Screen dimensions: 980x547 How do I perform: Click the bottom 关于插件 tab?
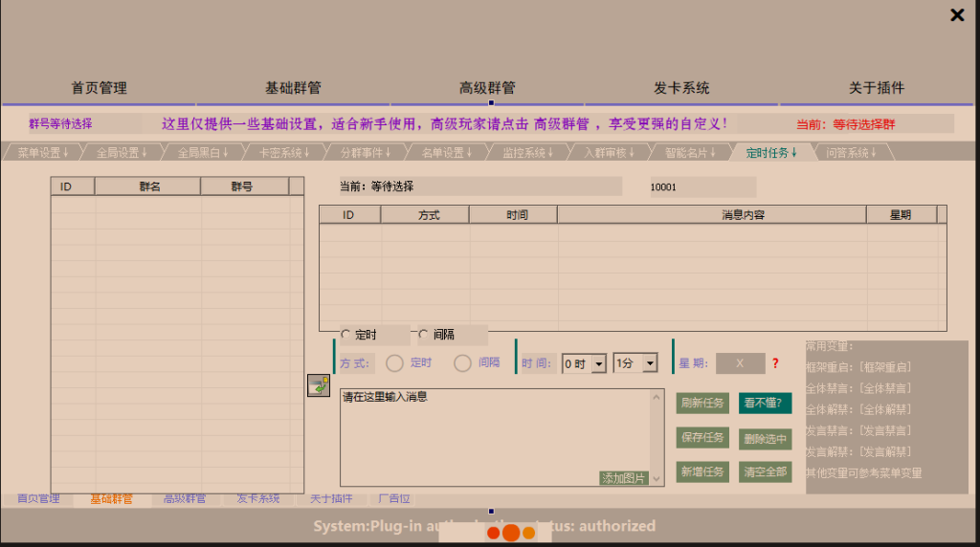(331, 499)
